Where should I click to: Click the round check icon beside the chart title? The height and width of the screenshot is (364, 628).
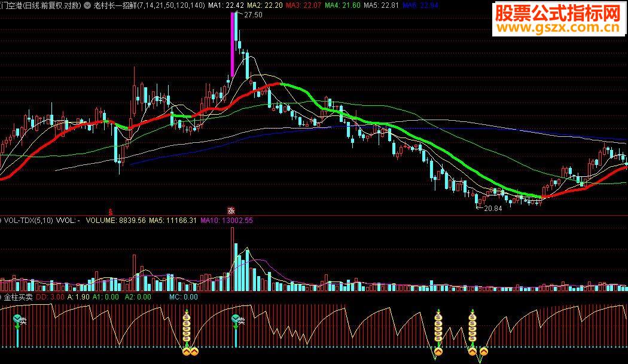coord(87,5)
